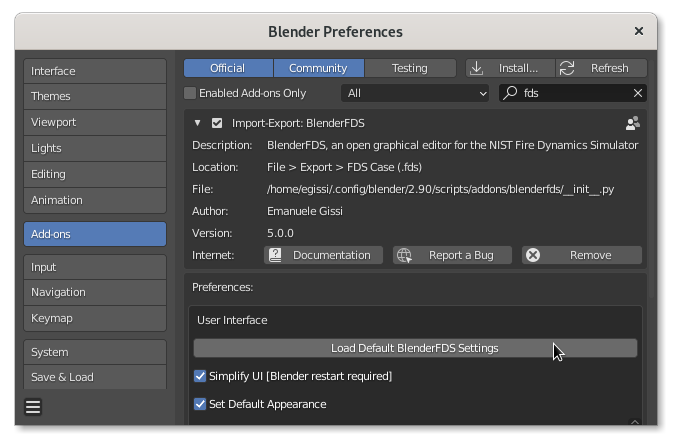Click the author name Emanuele Gissi
This screenshot has width=676, height=444.
[x=305, y=211]
